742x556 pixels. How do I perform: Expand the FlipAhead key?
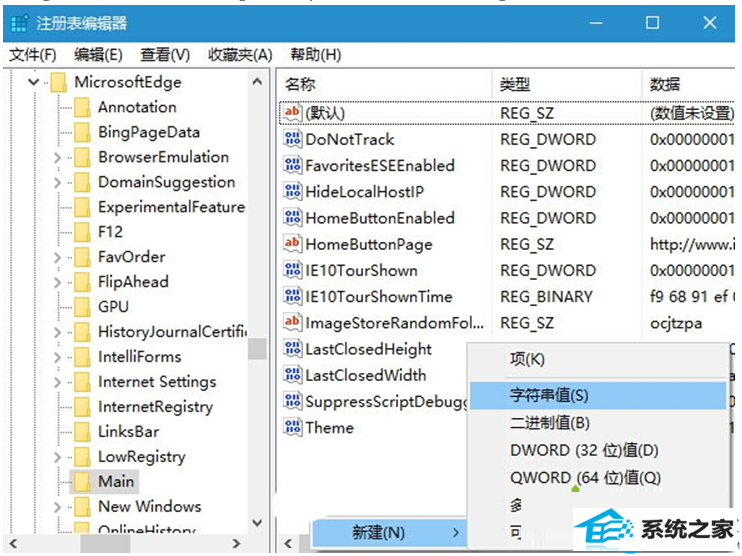[57, 282]
